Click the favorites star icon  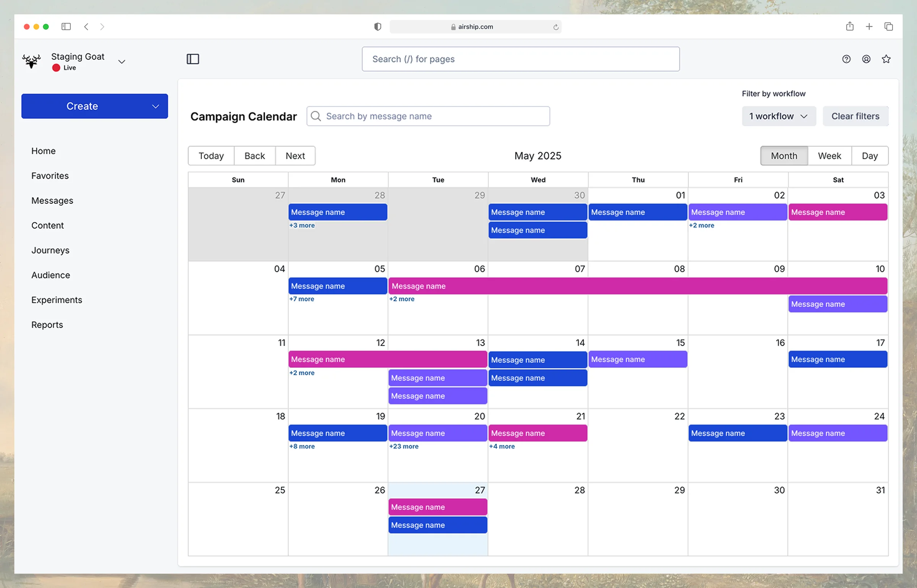[886, 59]
